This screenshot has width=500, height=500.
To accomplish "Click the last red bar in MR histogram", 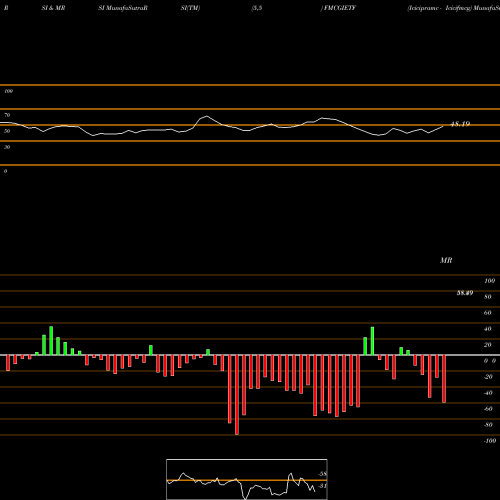I will (x=444, y=379).
